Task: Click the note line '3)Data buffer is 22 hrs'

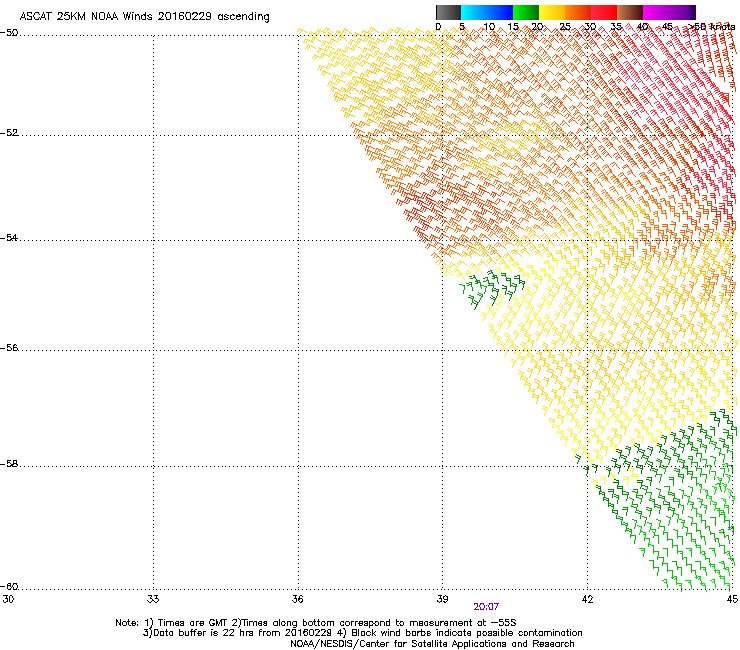Action: point(362,633)
